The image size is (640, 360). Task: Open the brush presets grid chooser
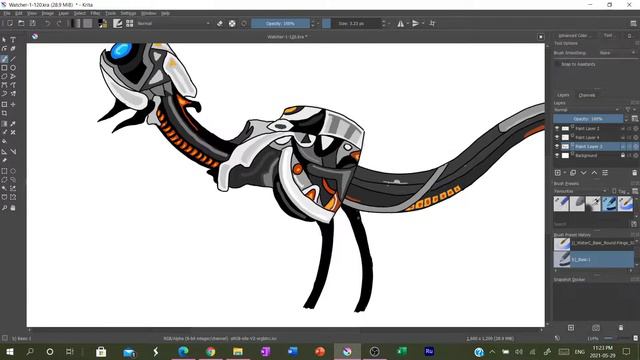click(129, 23)
